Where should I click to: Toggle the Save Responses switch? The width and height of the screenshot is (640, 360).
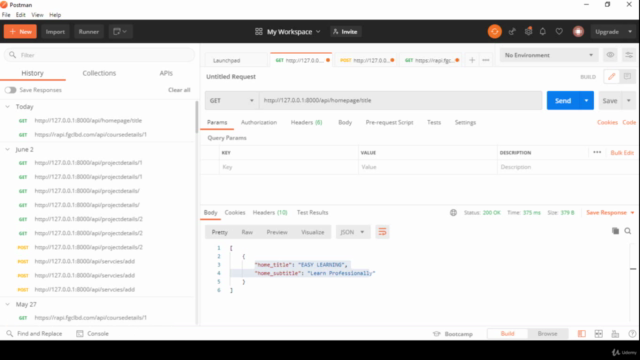click(x=11, y=90)
